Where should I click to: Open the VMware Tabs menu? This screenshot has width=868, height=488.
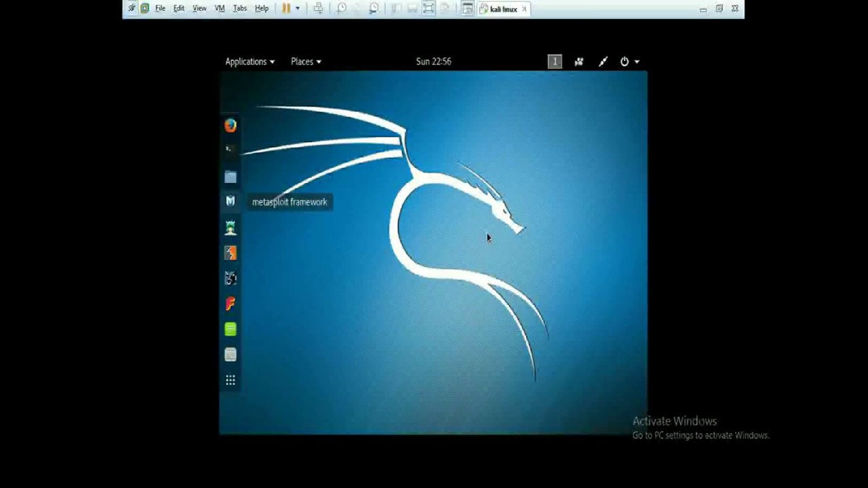pyautogui.click(x=240, y=9)
